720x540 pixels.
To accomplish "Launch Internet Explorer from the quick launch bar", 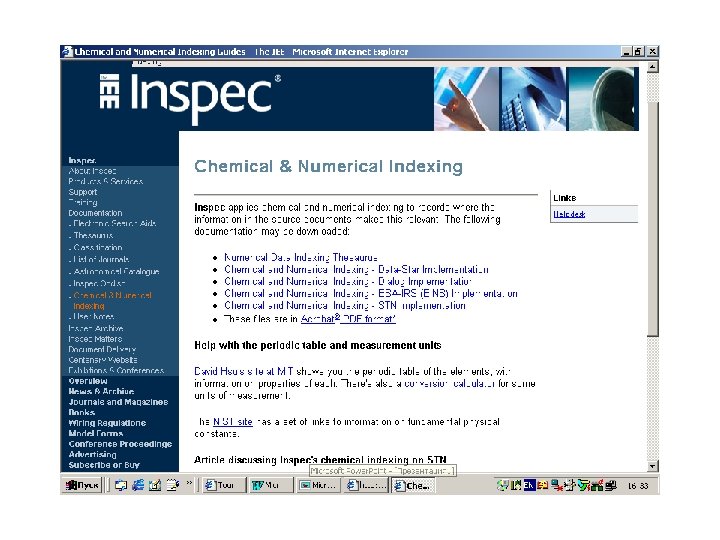I will [138, 485].
